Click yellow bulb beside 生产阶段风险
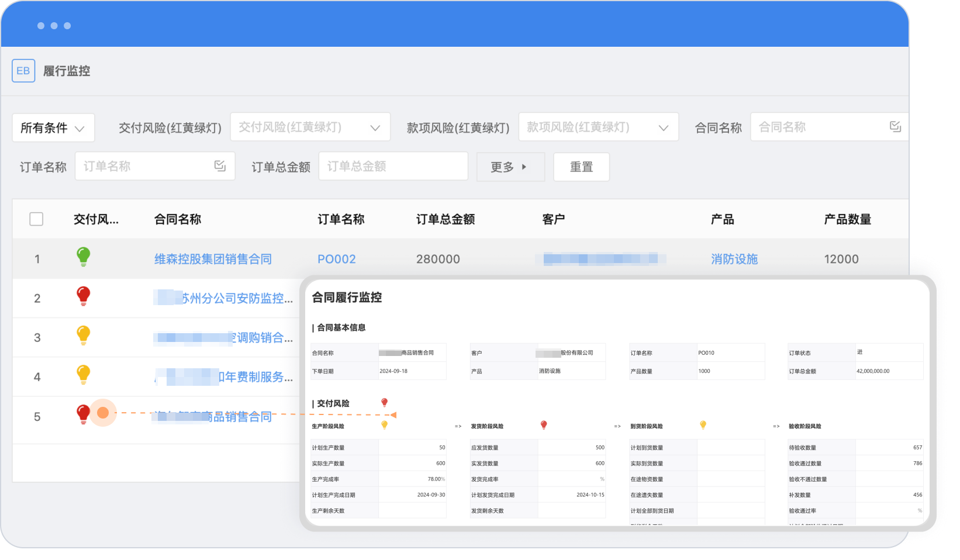The image size is (960, 560). [x=385, y=426]
